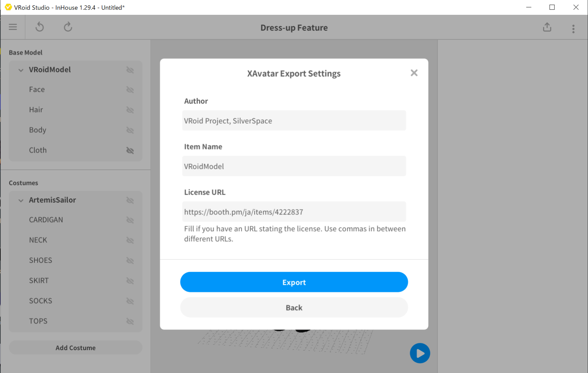Screen dimensions: 588x373
Task: Click the Back button in the dialog
Action: point(294,307)
